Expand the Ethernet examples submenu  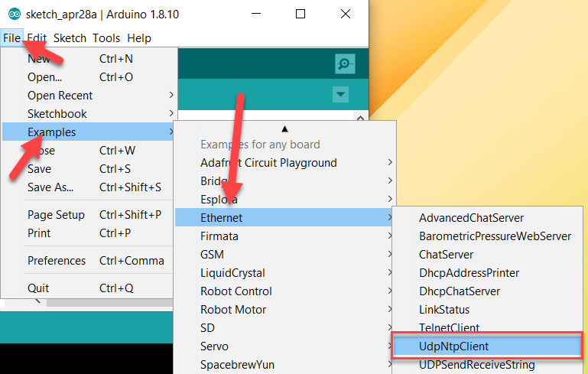[x=285, y=217]
